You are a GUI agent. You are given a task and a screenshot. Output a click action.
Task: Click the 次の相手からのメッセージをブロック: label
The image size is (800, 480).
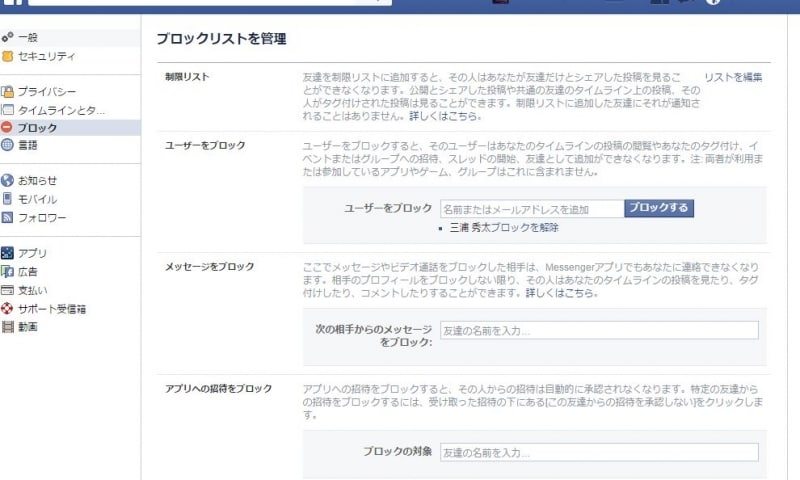pos(374,336)
